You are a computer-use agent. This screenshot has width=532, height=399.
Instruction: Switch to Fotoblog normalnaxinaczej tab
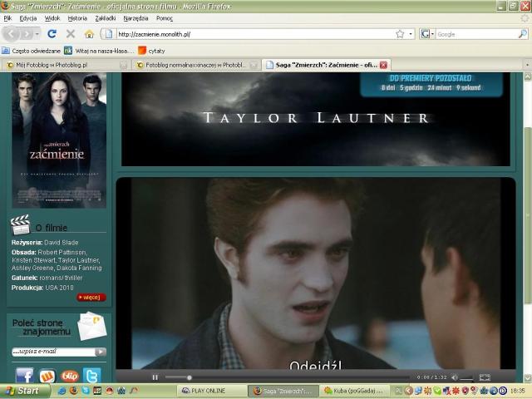tap(196, 65)
